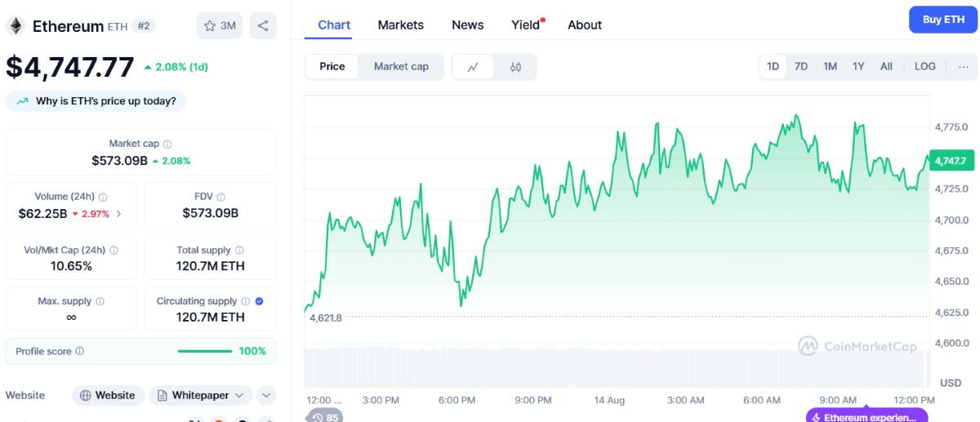Click the 4,621.8 baseline price label

[x=326, y=318]
